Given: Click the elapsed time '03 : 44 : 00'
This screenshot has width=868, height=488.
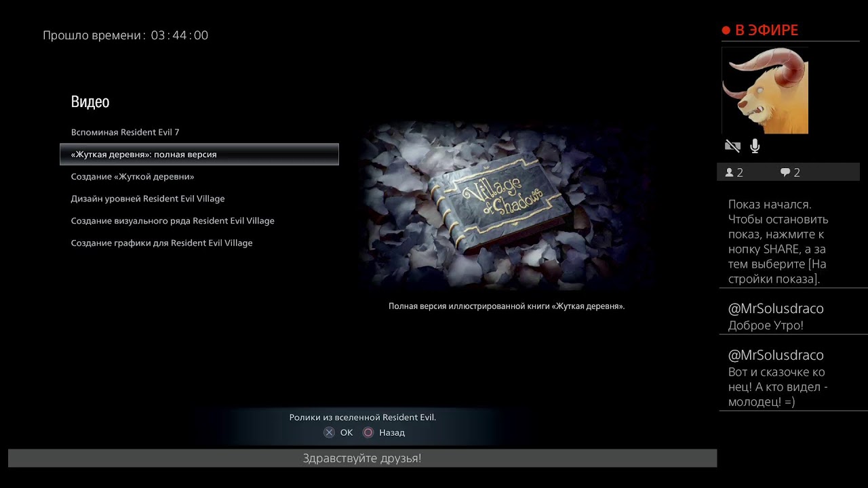Looking at the screenshot, I should [180, 35].
